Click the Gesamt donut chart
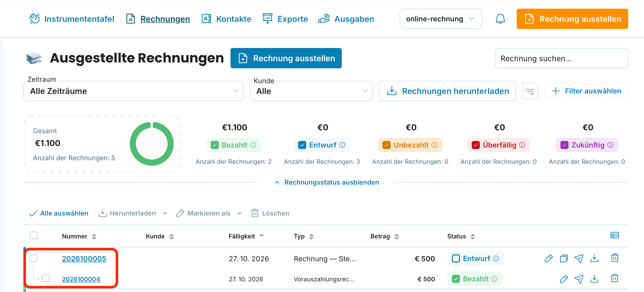This screenshot has height=292, width=644. tap(152, 144)
